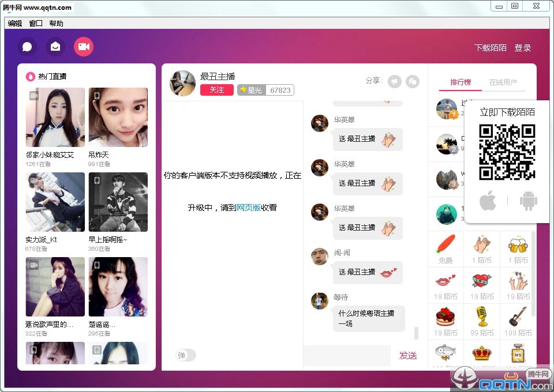Click the envelope mail icon in header
Image resolution: width=554 pixels, height=392 pixels.
pos(55,47)
